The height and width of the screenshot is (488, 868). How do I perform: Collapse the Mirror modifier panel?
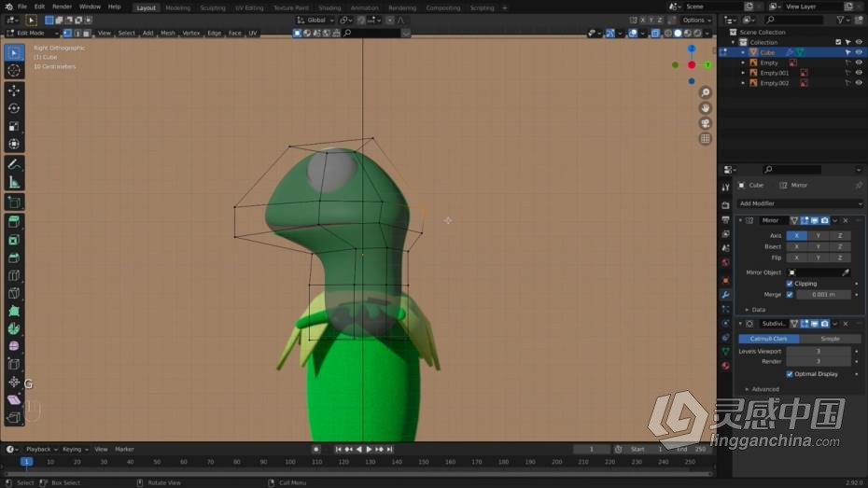(740, 220)
